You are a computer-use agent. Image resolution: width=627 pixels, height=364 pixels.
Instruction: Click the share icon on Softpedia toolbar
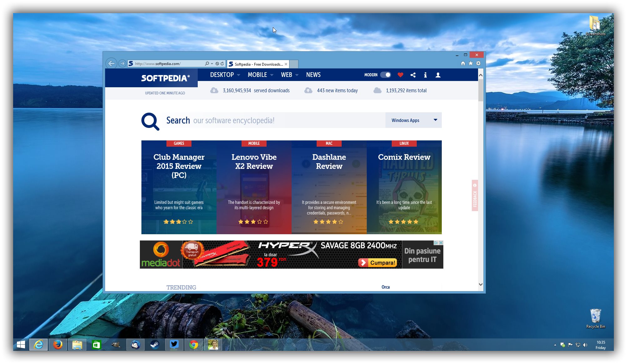412,75
